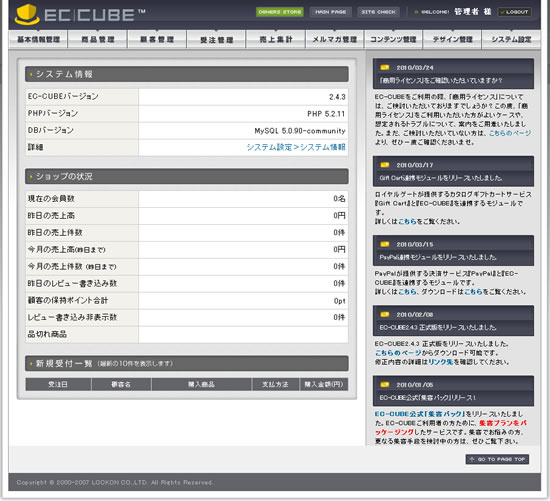Click こちら link in Gift Cart news
The image size is (550, 501).
coord(407,221)
